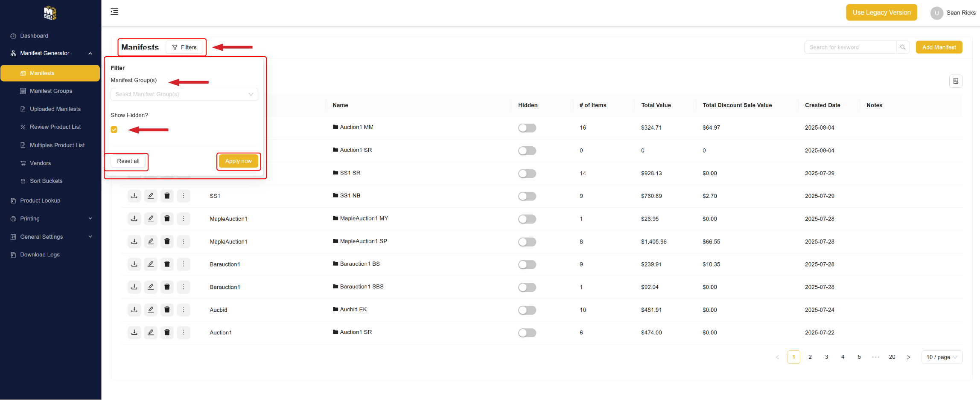Go to page 3 in pagination

click(826, 357)
